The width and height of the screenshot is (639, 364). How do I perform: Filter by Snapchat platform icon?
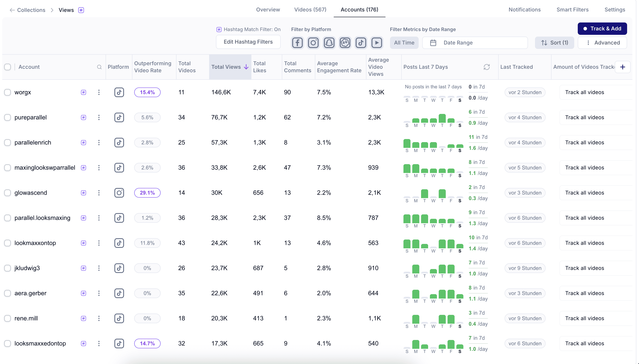pyautogui.click(x=329, y=43)
